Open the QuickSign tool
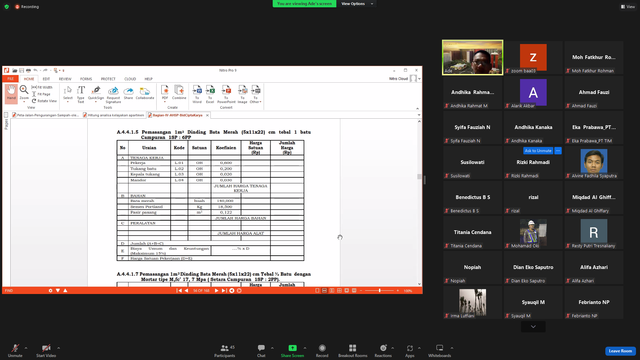Viewport: 640px width, 360px height. click(96, 93)
